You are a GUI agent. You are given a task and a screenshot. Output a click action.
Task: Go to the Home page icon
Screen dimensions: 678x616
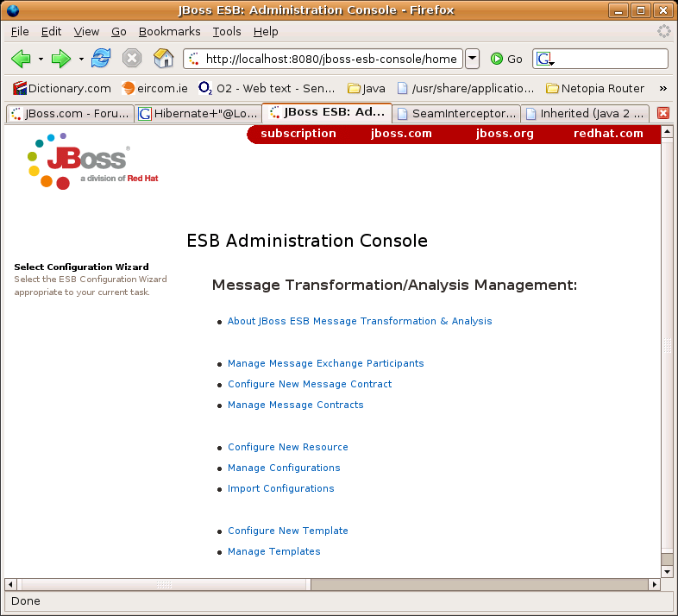[163, 59]
